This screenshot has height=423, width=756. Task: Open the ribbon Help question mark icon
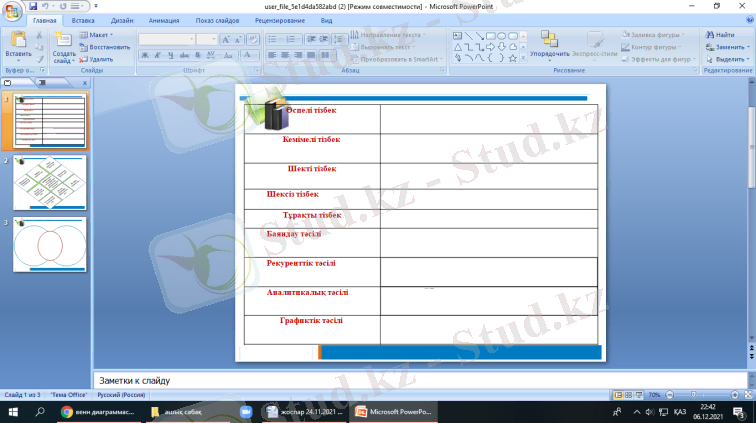pyautogui.click(x=748, y=20)
